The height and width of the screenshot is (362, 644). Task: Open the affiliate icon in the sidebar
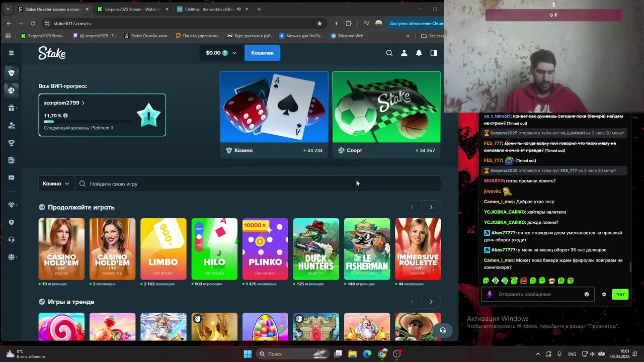11,126
